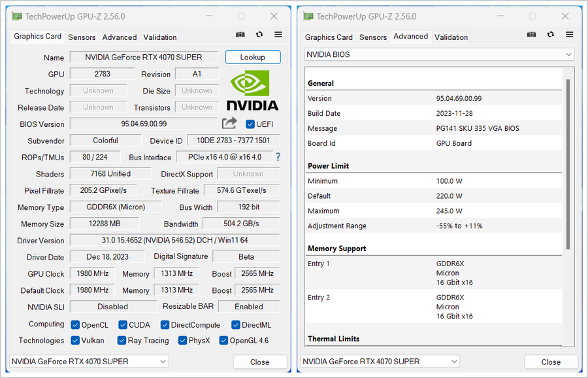Image resolution: width=588 pixels, height=378 pixels.
Task: Open the hamburger menu in the right GPU-Z window
Action: click(x=570, y=35)
